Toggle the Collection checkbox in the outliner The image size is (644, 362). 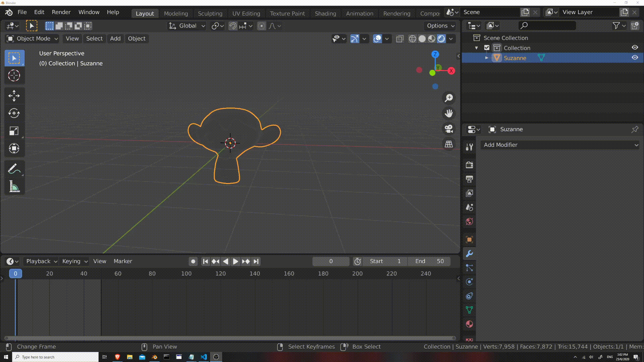[487, 48]
